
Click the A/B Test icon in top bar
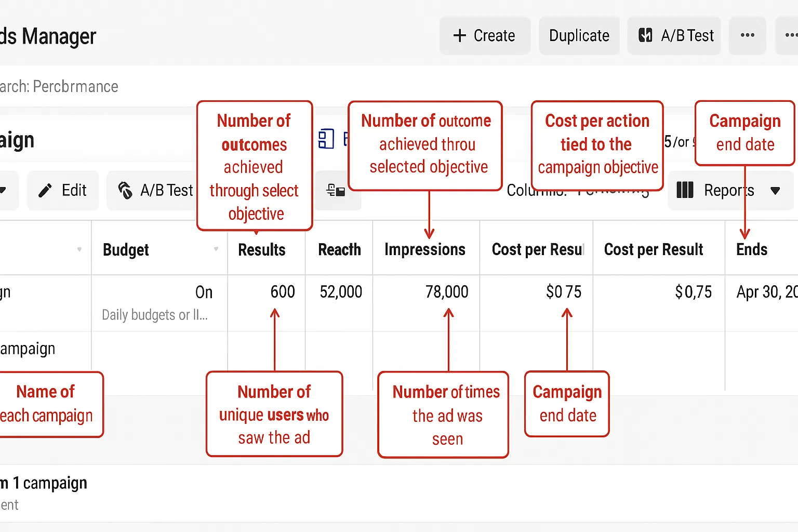(x=645, y=35)
